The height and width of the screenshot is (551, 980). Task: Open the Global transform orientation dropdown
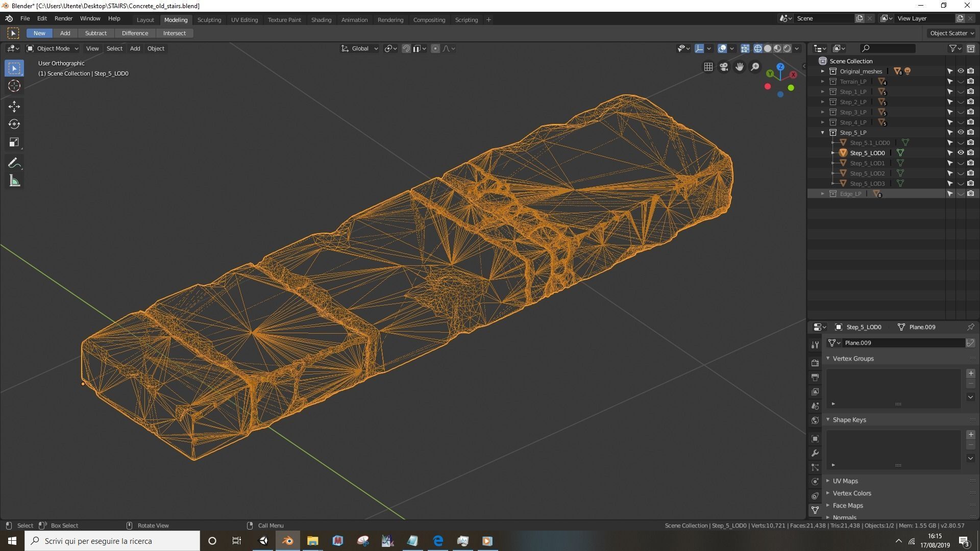[360, 48]
